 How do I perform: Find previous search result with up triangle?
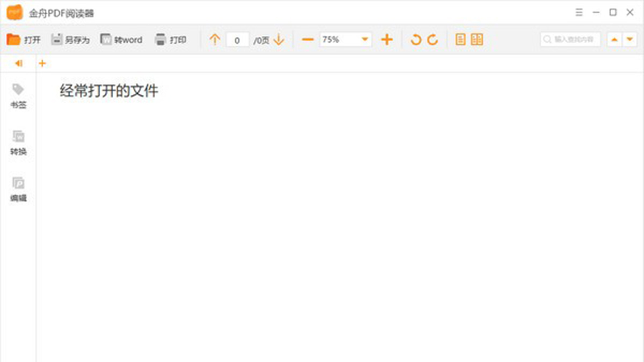pyautogui.click(x=614, y=40)
